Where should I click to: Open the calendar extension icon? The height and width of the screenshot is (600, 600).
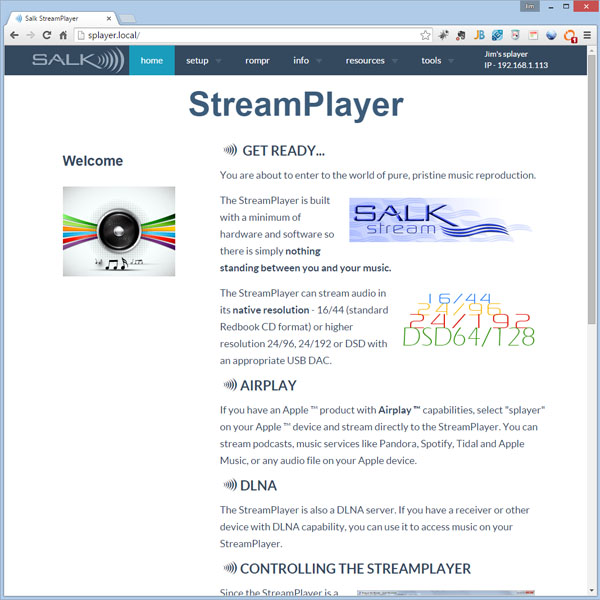point(533,35)
